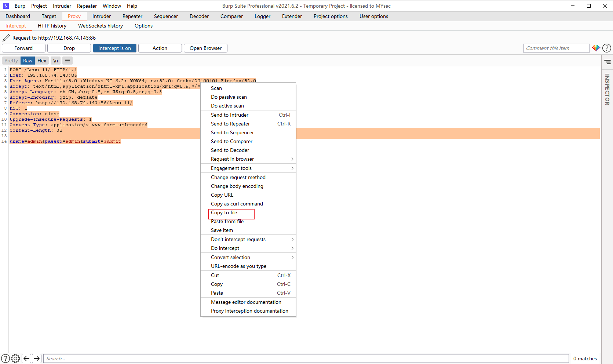
Task: Select Send to Sequencer
Action: (x=248, y=132)
